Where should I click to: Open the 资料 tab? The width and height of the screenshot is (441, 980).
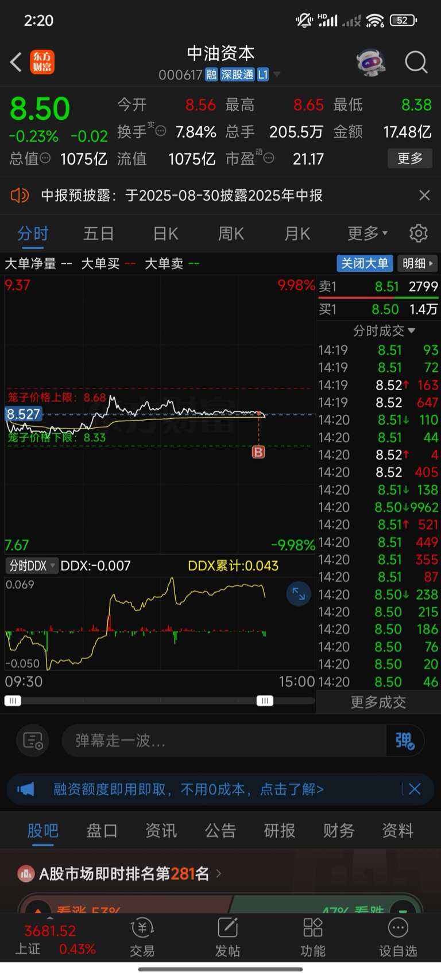(398, 830)
